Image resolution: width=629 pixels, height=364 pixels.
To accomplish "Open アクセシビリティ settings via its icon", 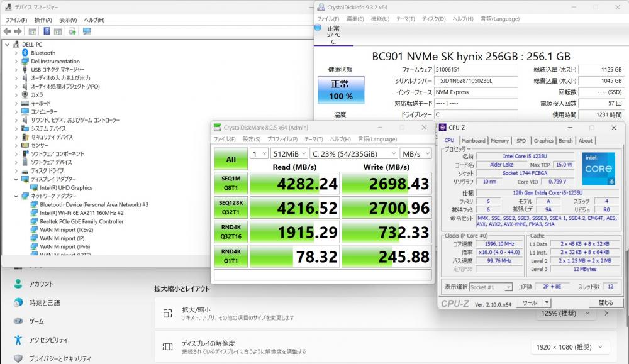I will [18, 340].
